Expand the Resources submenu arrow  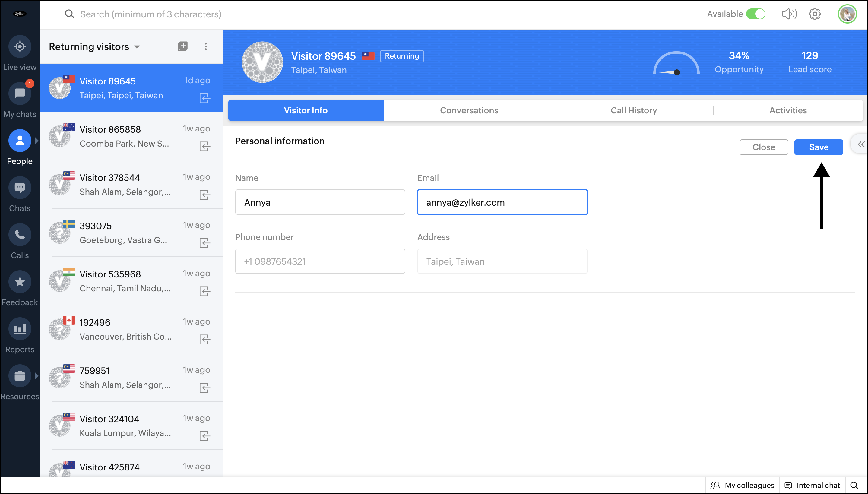click(36, 376)
